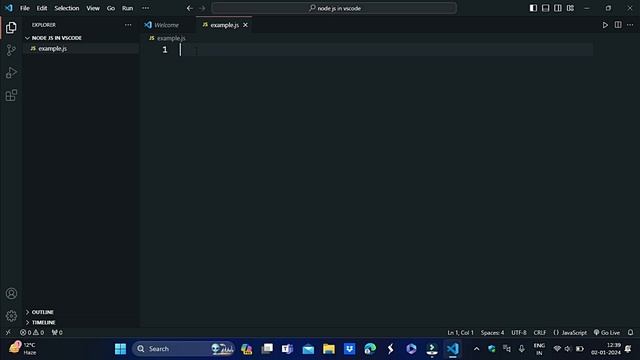This screenshot has height=360, width=640.
Task: Change end of line sequence CRLF
Action: pyautogui.click(x=540, y=332)
